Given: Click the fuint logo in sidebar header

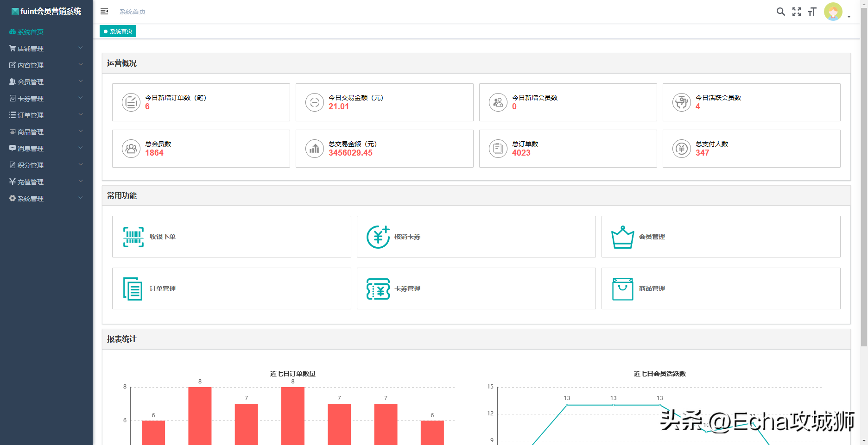Looking at the screenshot, I should 15,11.
